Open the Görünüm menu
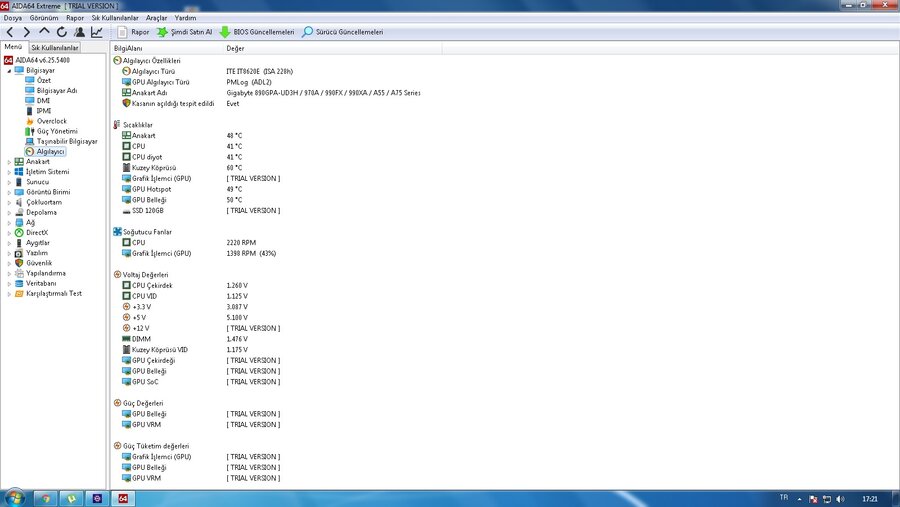 (44, 18)
